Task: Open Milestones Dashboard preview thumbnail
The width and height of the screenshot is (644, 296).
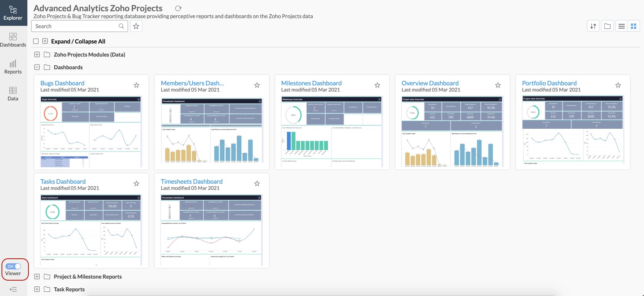Action: click(332, 132)
